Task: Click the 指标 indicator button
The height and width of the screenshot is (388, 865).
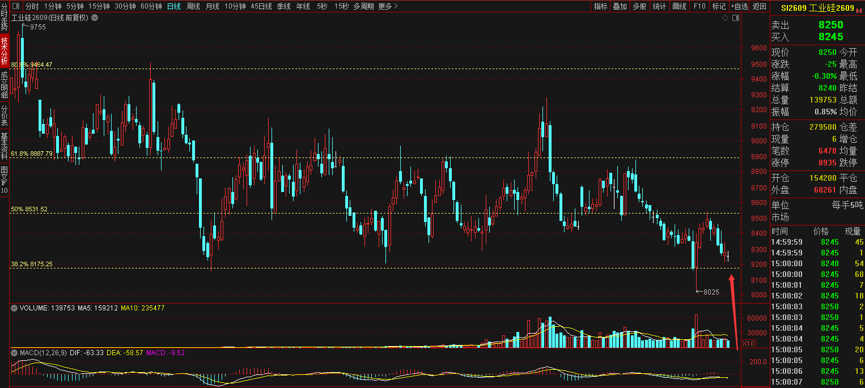Action: (600, 6)
